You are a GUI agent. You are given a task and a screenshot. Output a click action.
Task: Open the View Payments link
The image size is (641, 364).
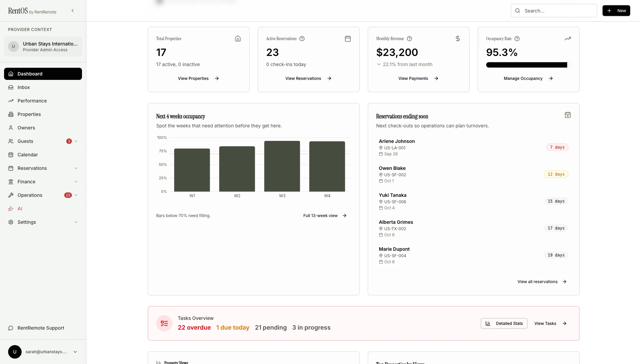coord(418,79)
